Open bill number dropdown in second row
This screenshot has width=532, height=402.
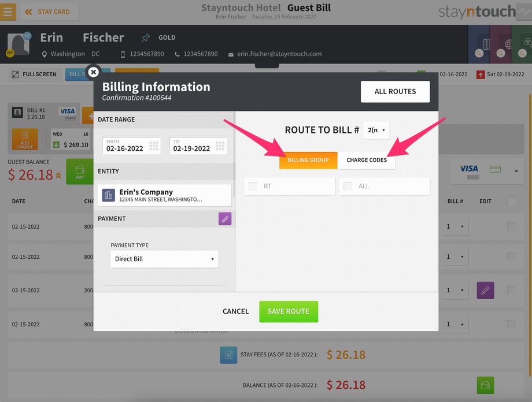pos(455,256)
